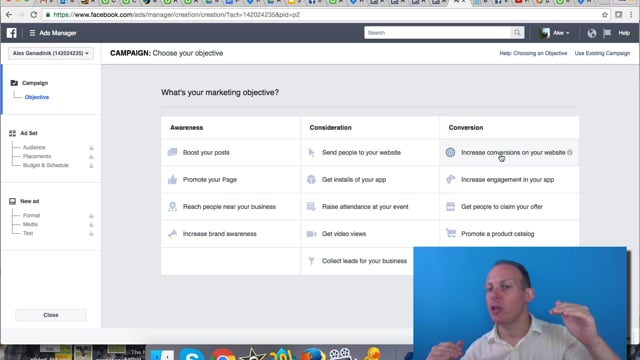Click the Ads Manager search field
Viewport: 640px width, 360px height.
coord(437,33)
